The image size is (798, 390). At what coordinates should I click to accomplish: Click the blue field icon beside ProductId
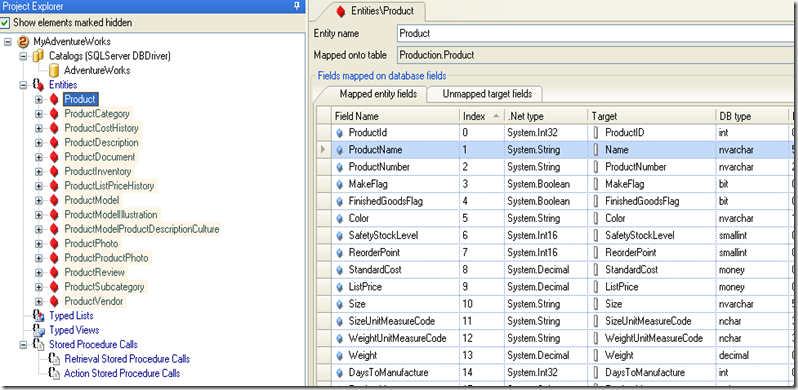pyautogui.click(x=340, y=133)
